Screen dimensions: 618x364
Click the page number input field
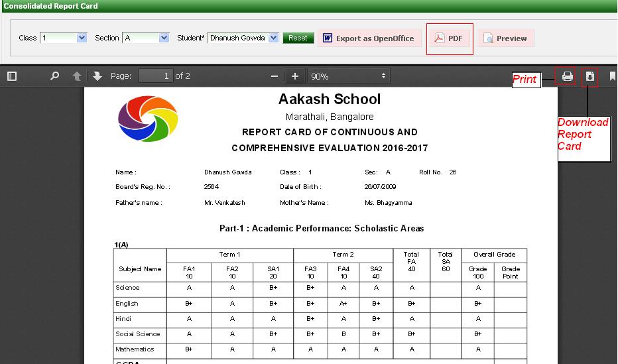click(x=155, y=76)
